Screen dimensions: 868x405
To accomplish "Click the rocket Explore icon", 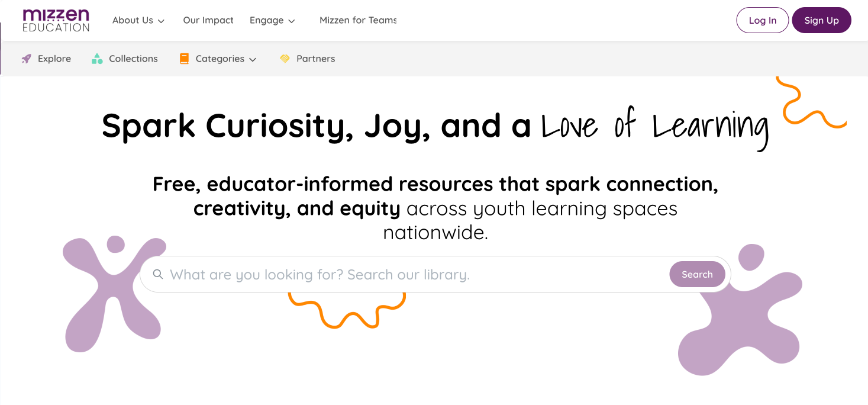I will click(26, 59).
